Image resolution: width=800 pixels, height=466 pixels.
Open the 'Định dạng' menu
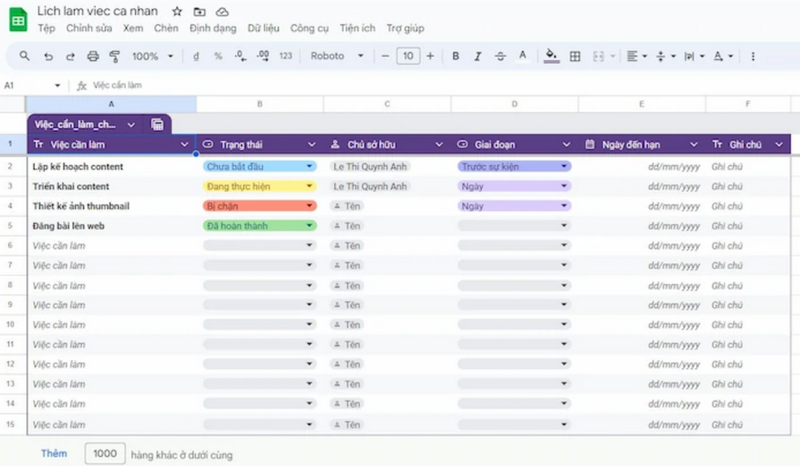click(212, 28)
